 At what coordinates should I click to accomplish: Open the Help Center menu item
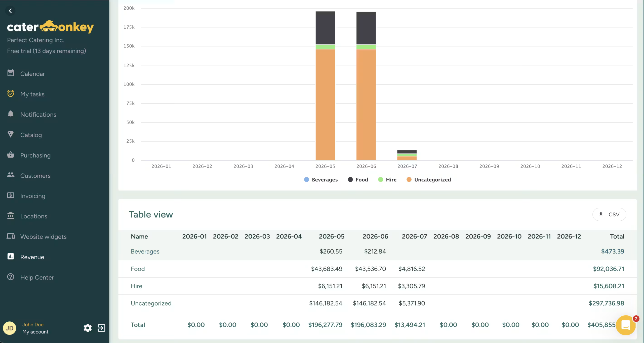[37, 277]
